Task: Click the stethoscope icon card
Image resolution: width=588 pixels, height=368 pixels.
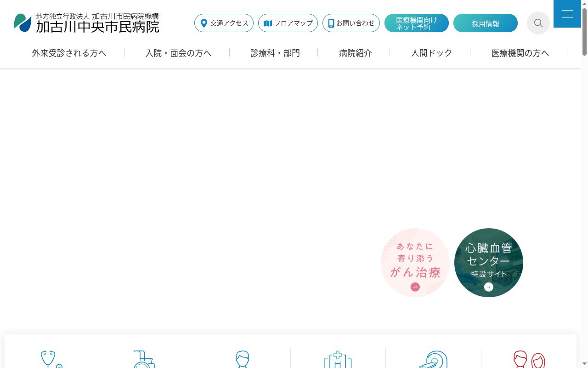Action: point(52,359)
